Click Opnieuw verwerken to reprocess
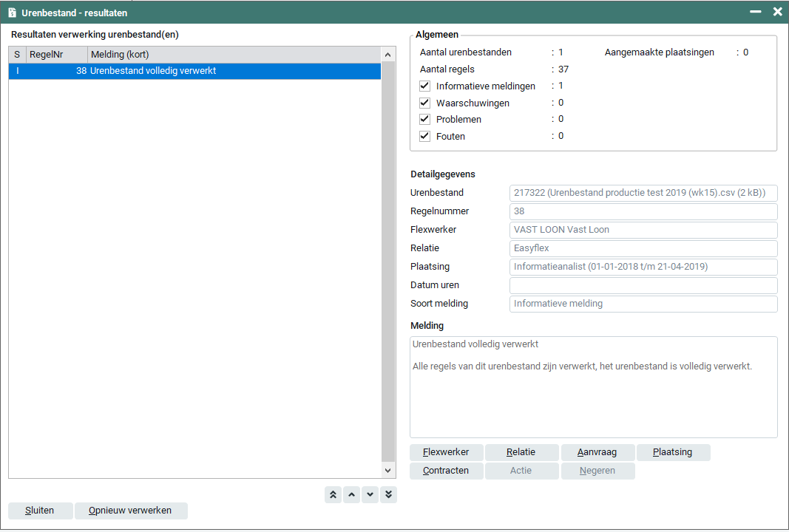Screen dimensions: 789x532 (x=131, y=511)
